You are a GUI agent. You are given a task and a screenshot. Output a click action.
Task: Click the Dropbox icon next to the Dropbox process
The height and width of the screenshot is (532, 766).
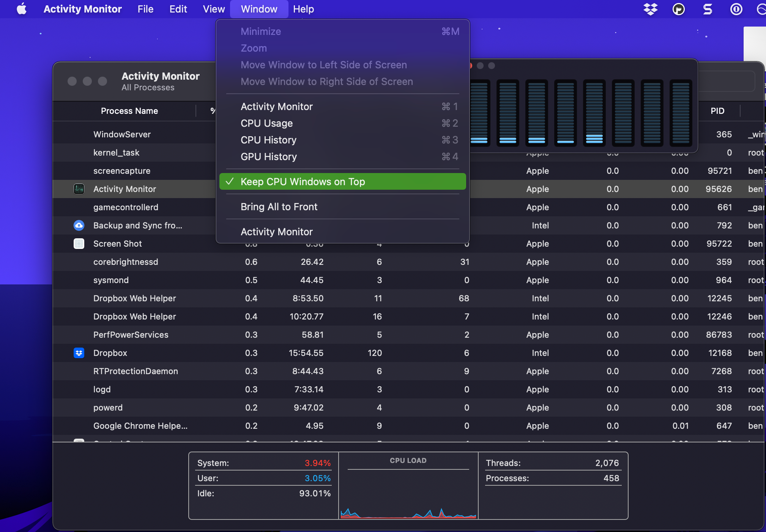[79, 353]
